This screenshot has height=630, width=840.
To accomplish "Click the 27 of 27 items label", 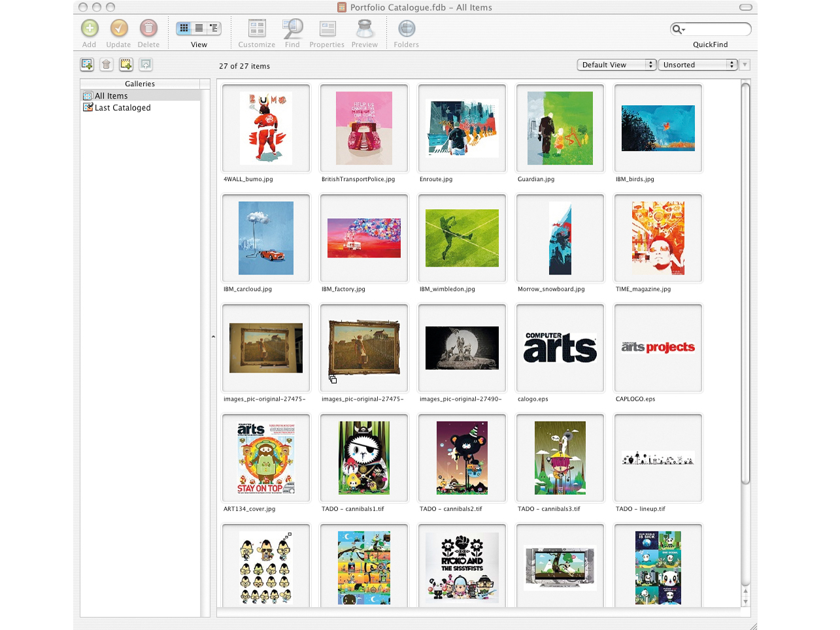I will click(244, 66).
